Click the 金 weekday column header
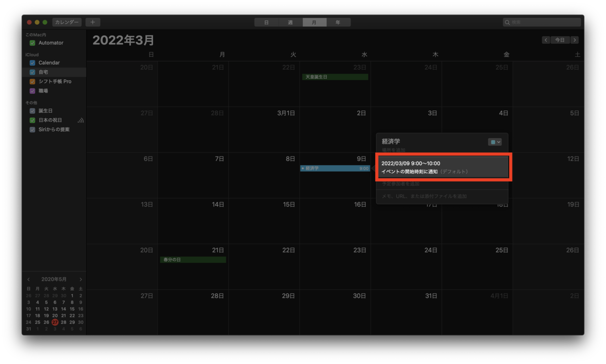Screen dimensions: 606x364 [507, 55]
